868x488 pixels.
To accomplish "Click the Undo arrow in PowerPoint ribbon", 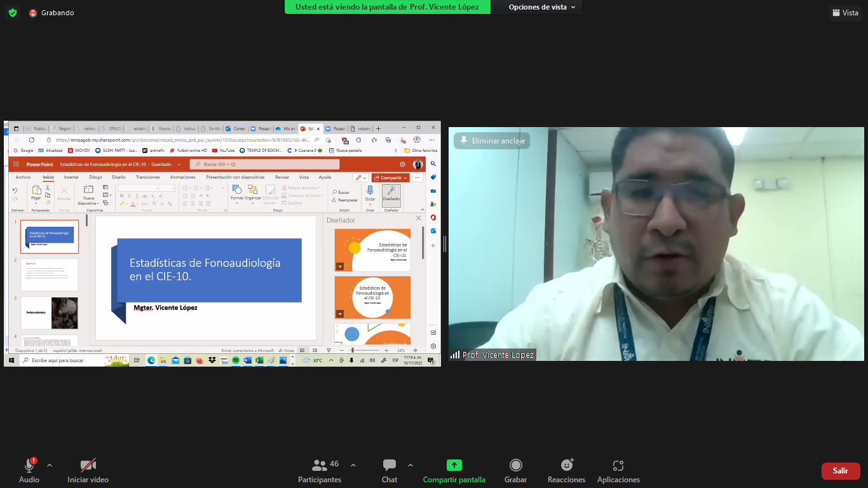I will [15, 190].
